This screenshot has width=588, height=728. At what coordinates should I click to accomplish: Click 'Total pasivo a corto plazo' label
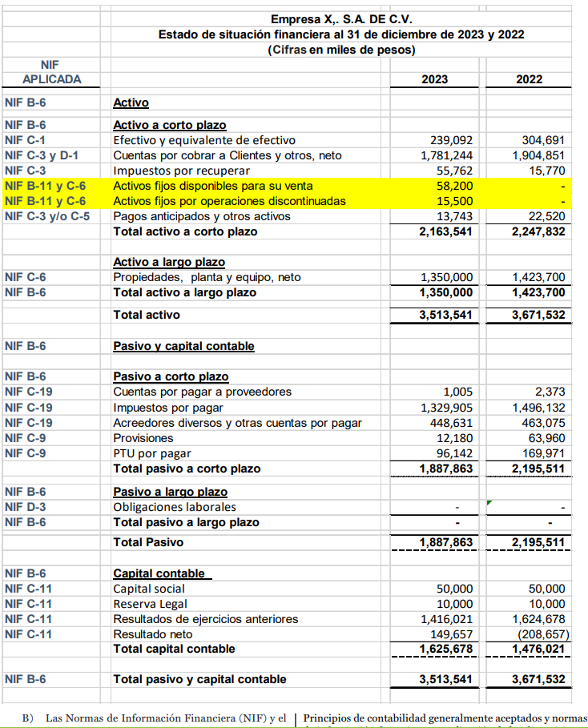tap(187, 469)
